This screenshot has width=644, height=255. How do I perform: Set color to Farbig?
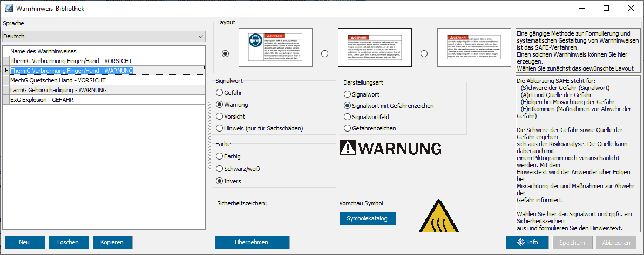click(x=220, y=156)
